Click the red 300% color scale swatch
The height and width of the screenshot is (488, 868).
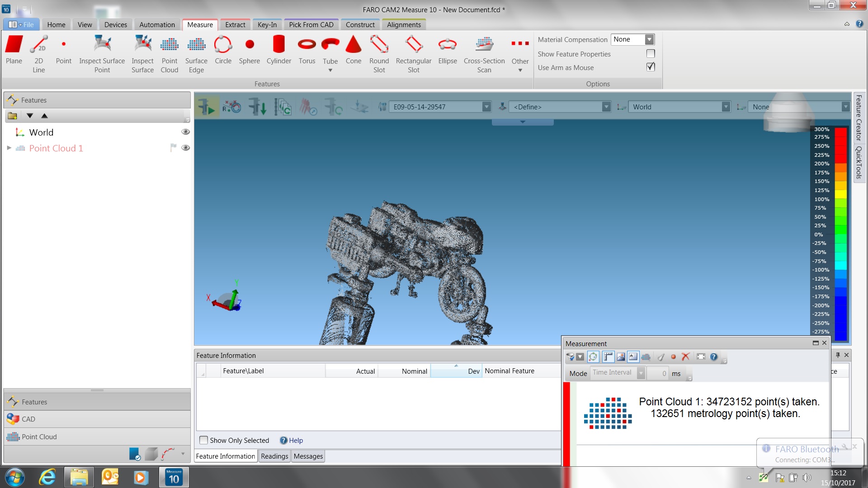[840, 131]
